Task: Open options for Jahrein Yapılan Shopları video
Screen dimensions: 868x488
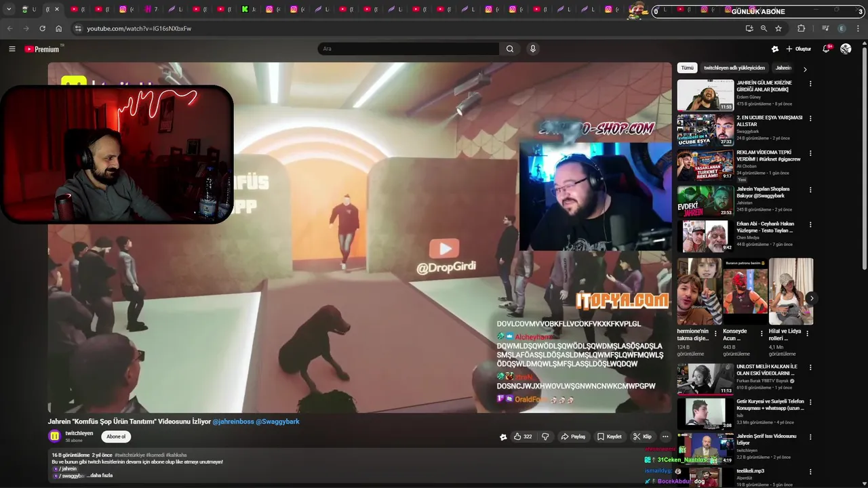Action: (810, 190)
